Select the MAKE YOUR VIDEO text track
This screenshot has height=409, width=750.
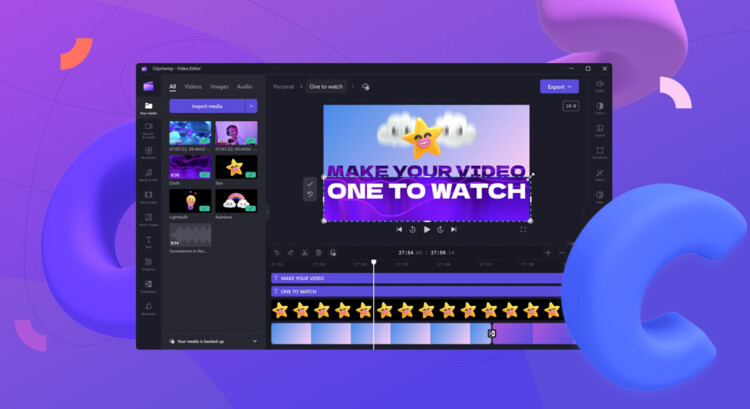pos(416,278)
